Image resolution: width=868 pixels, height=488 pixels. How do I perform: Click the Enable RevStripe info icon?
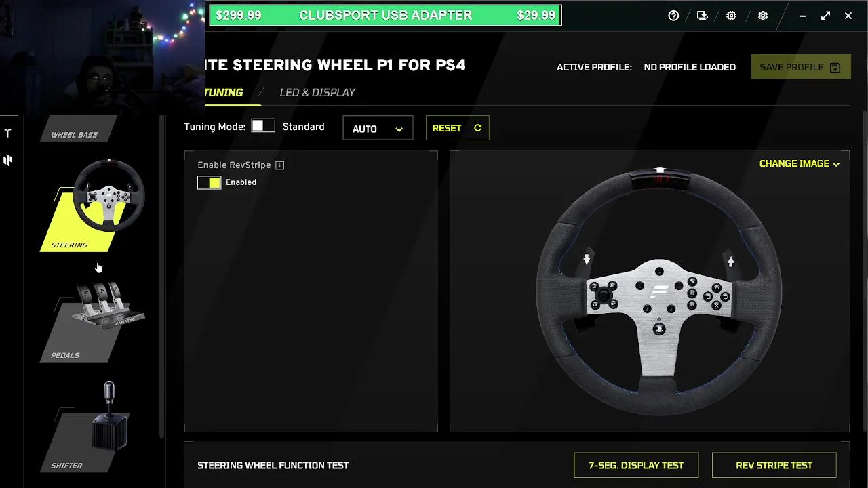point(279,165)
